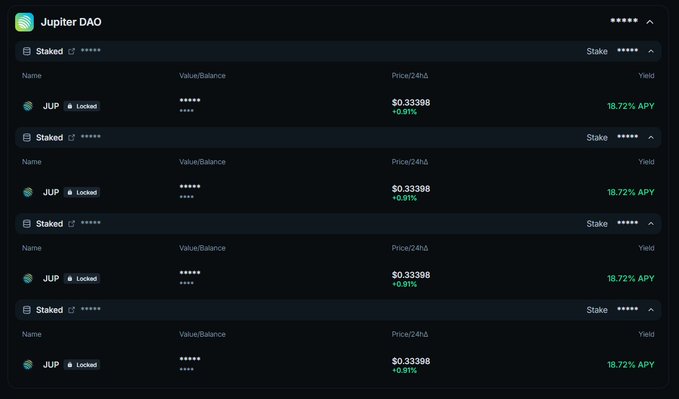Screen dimensions: 679x399
Task: Click the JUP token icon in the second staked row
Action: pos(28,192)
